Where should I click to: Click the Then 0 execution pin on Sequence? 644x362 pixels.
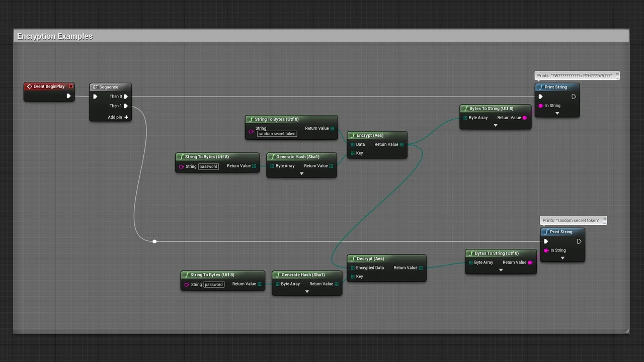[x=126, y=97]
